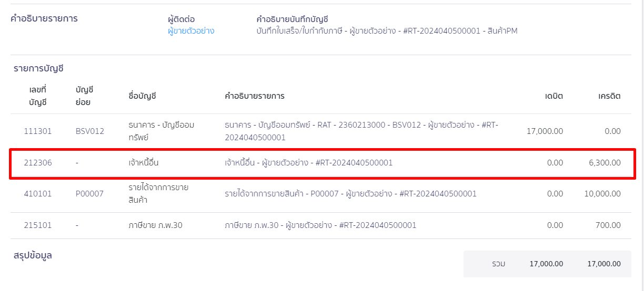Click the คำอธิบายรายการ column header in the table

pyautogui.click(x=255, y=96)
